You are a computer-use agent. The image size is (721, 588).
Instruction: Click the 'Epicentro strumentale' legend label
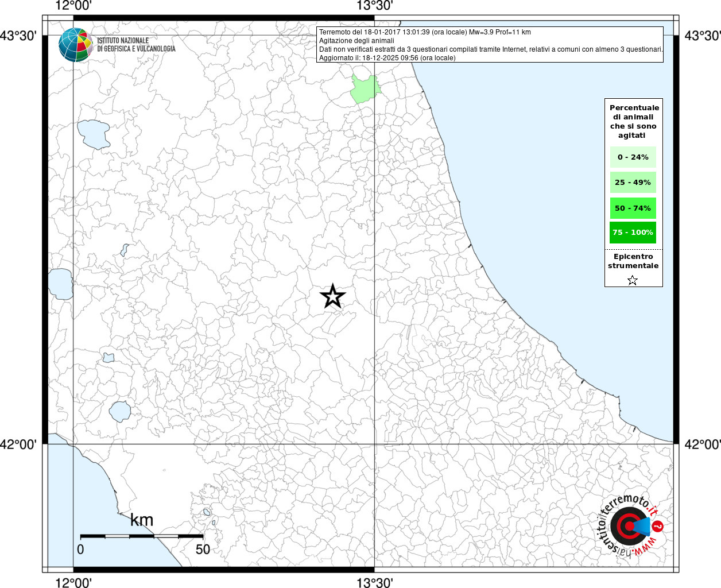point(633,261)
